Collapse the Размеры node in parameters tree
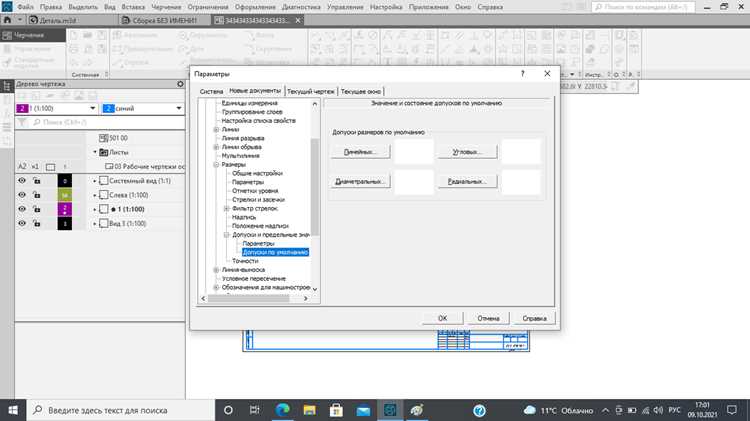The image size is (750, 421). click(216, 165)
